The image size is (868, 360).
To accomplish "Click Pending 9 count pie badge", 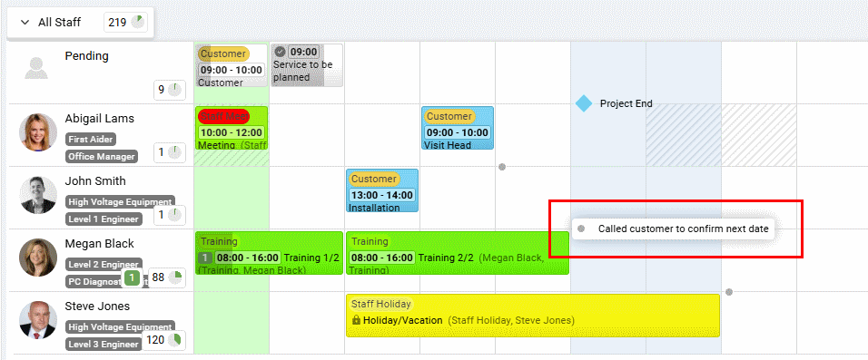I will tap(170, 90).
